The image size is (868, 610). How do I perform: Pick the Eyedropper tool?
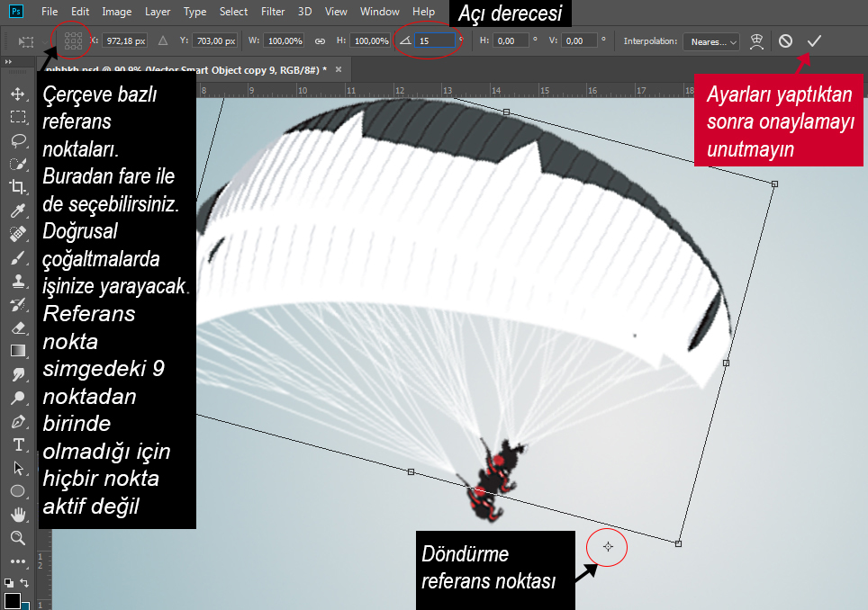[x=18, y=211]
